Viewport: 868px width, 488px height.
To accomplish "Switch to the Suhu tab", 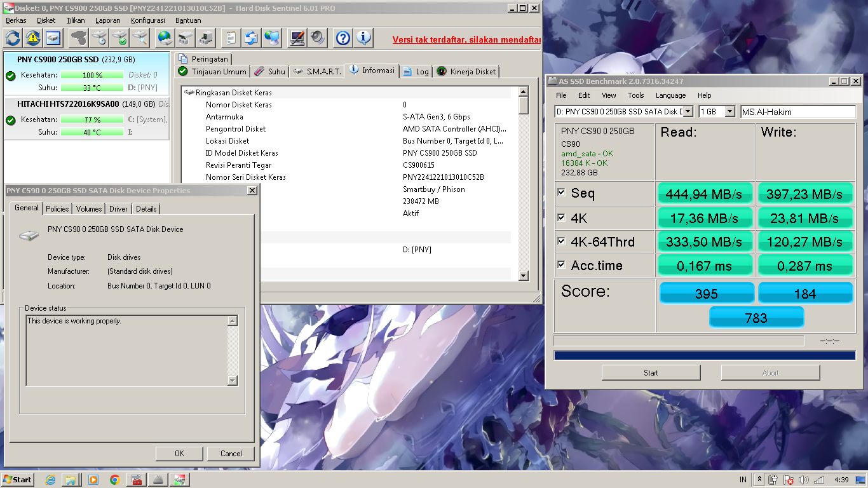I will click(270, 72).
